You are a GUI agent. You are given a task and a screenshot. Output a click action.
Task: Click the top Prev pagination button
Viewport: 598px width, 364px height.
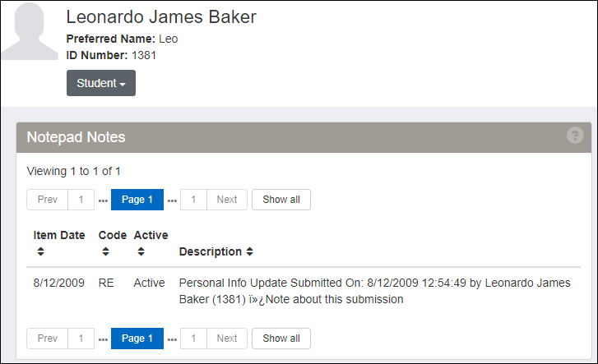click(x=48, y=200)
